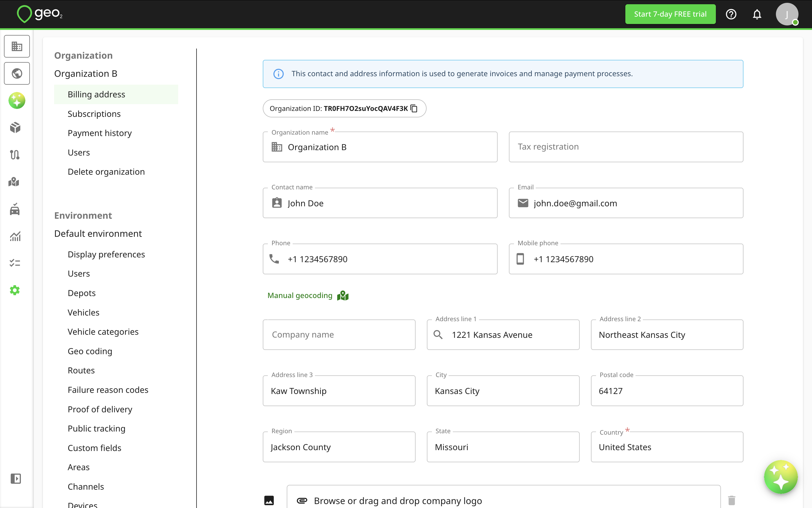This screenshot has width=812, height=508.
Task: Focus the Region field
Action: pos(339,447)
